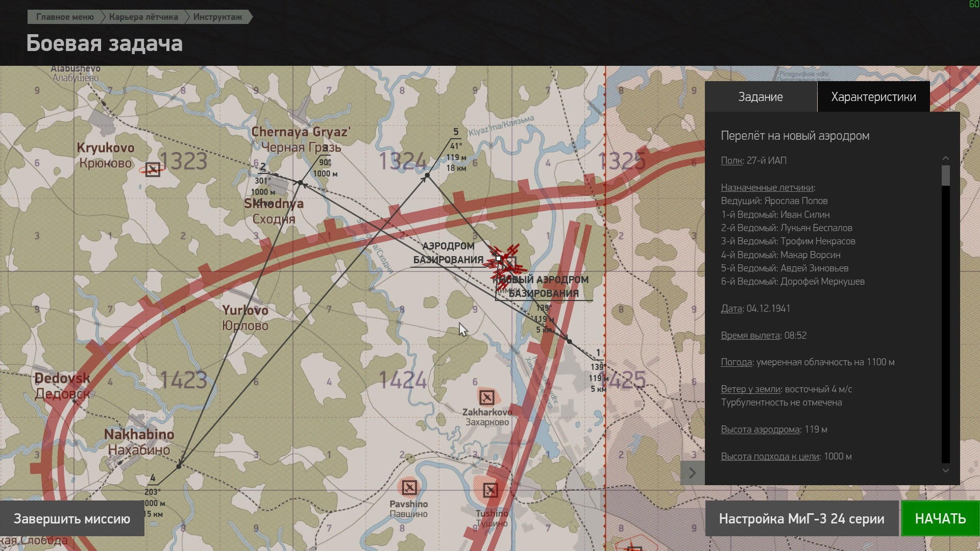Click the Погода cloud description line

point(807,362)
